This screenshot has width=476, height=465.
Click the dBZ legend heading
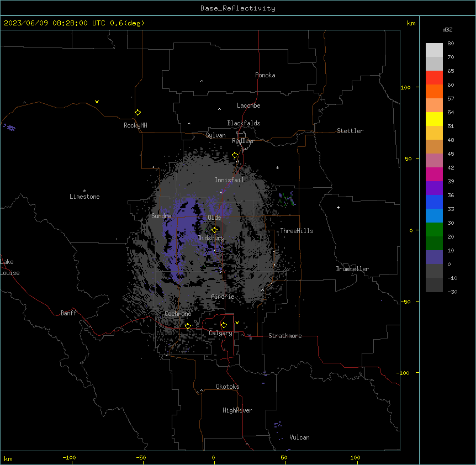[447, 29]
